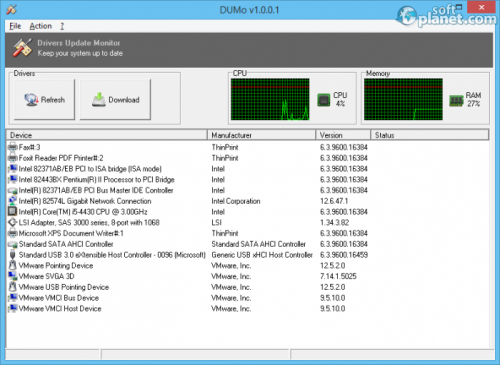Select Intel 82371AB/EB ISA bridge icon

[12, 168]
